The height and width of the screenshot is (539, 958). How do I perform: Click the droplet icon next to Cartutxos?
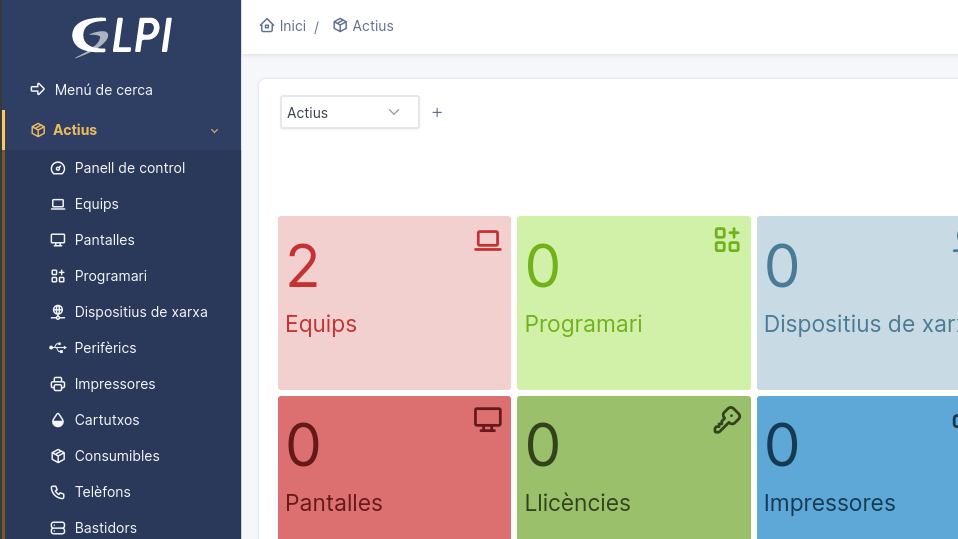[x=57, y=420]
